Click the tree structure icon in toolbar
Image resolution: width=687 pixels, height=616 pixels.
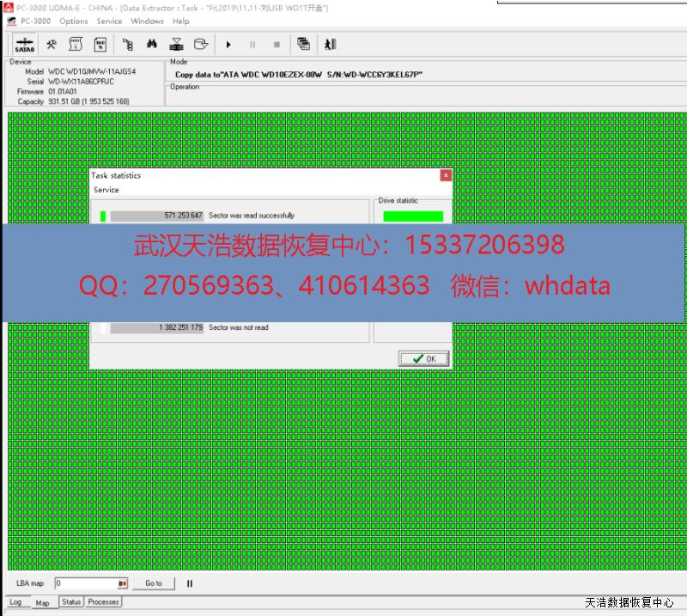[127, 45]
